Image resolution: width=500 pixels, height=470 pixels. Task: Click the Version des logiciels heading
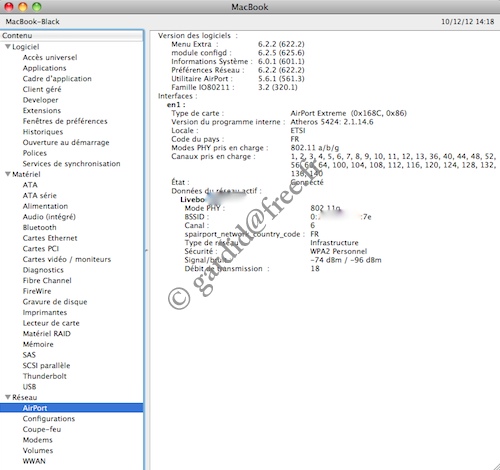198,36
